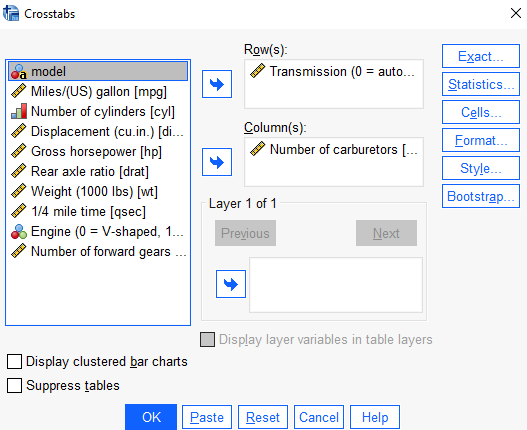Viewport: 527px width, 430px height.
Task: Enable Display clustered bar charts checkbox
Action: click(x=14, y=362)
